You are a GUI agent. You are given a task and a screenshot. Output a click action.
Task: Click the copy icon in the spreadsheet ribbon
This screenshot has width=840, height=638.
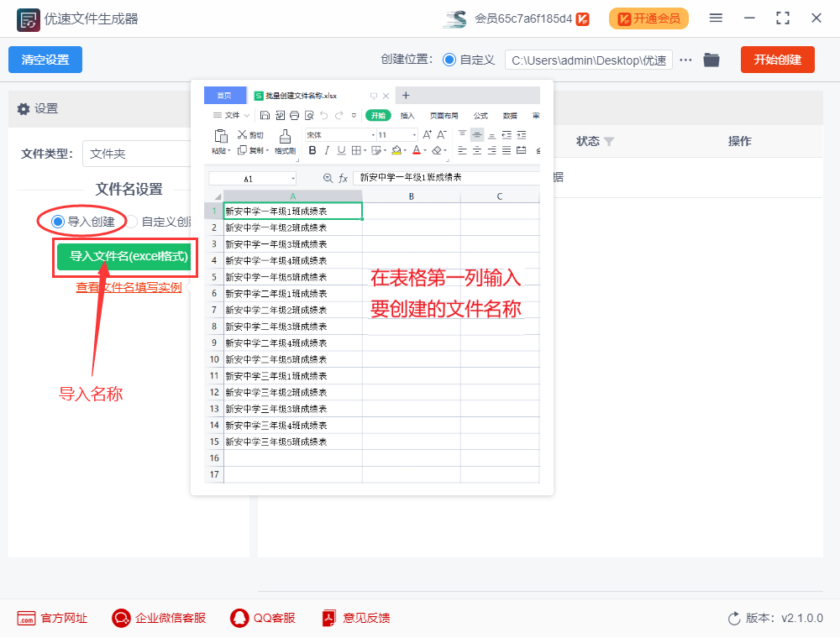point(242,150)
